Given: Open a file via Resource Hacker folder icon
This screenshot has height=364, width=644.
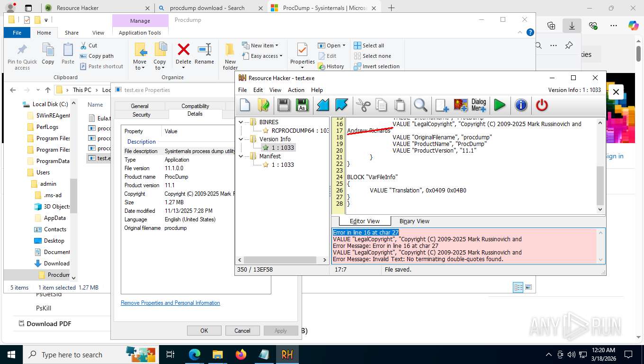Looking at the screenshot, I should [x=264, y=105].
